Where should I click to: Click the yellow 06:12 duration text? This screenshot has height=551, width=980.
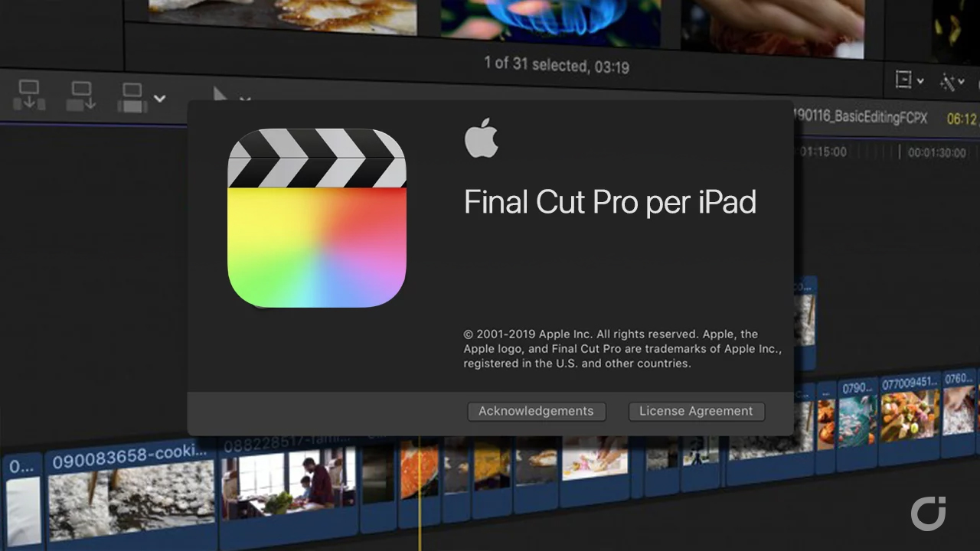(x=962, y=119)
